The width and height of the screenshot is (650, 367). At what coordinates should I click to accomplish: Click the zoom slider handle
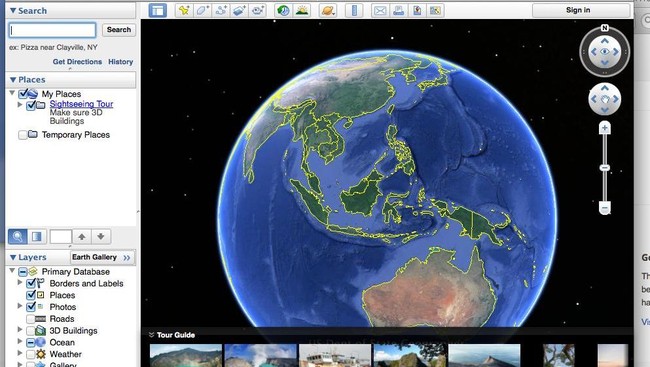pyautogui.click(x=605, y=168)
